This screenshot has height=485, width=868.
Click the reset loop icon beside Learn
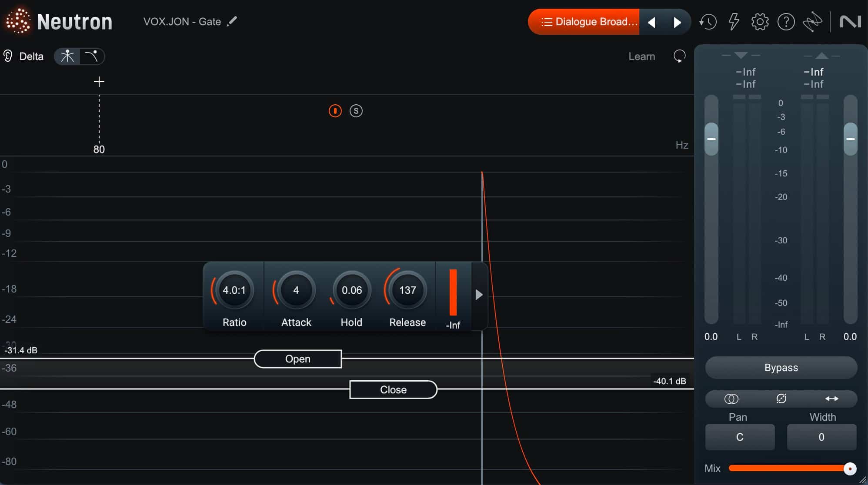coord(679,56)
